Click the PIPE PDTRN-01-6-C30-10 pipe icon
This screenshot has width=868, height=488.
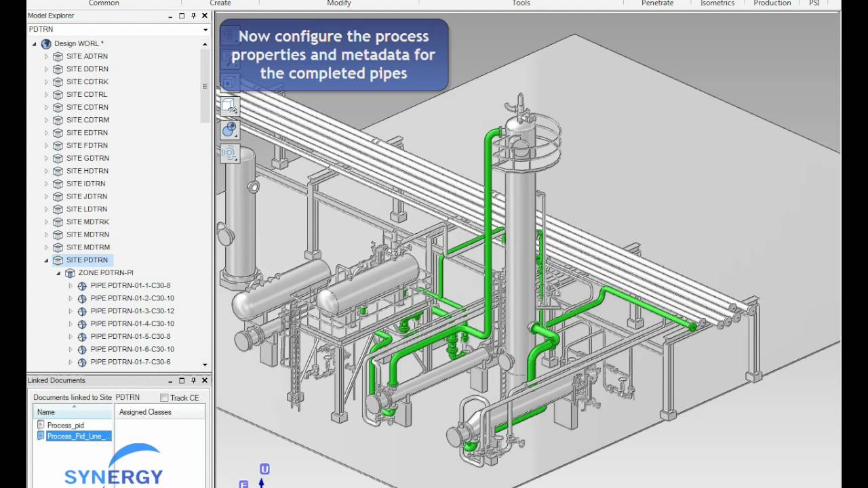(82, 350)
